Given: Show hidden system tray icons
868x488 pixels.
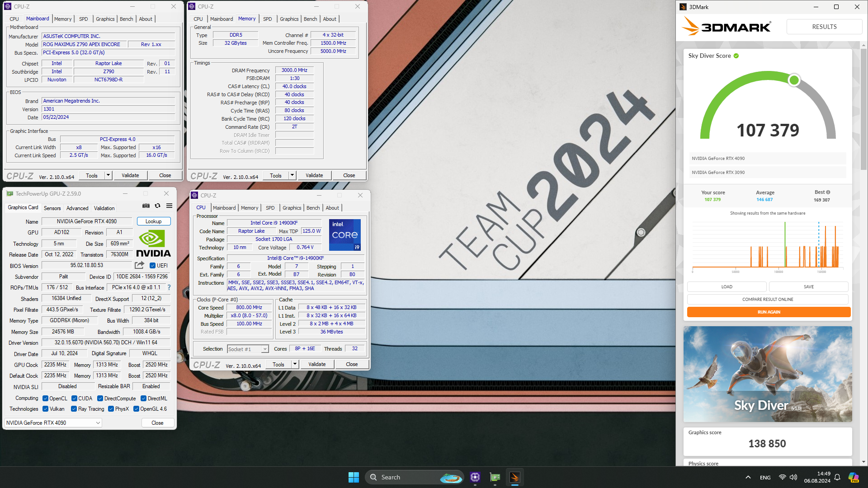Looking at the screenshot, I should [x=748, y=477].
